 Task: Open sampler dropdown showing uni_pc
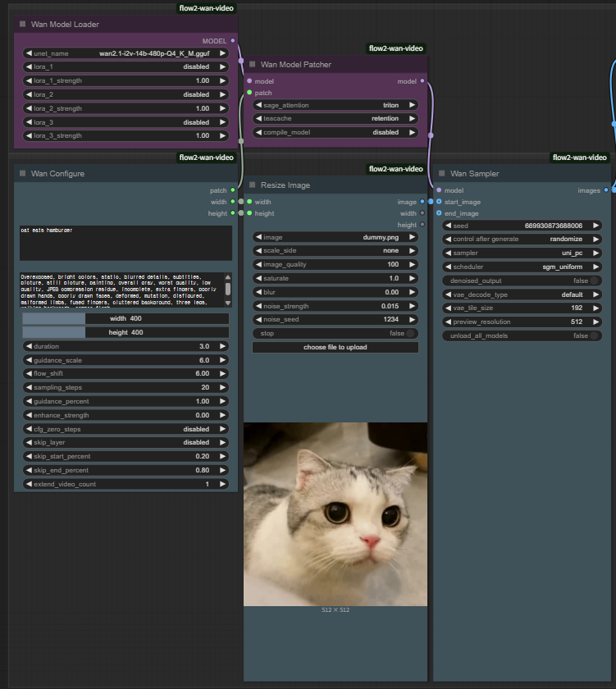[x=522, y=253]
